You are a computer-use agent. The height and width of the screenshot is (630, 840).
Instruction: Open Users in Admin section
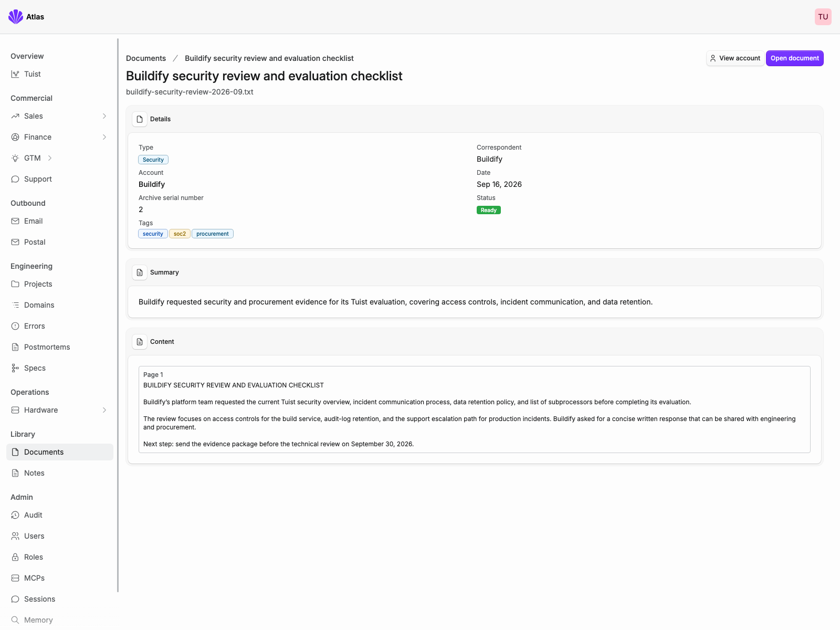pyautogui.click(x=60, y=536)
